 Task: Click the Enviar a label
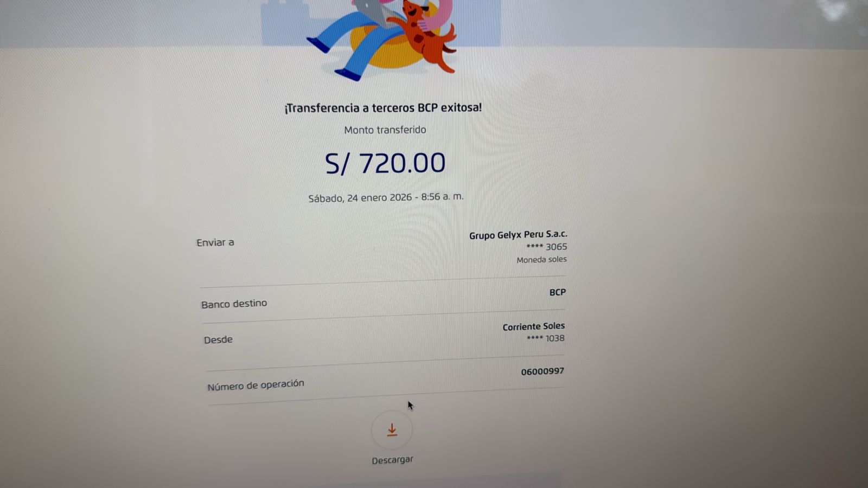[x=215, y=243]
